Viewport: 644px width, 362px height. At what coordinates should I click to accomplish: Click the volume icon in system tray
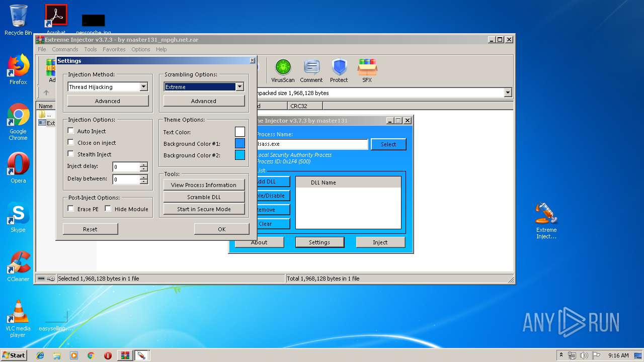coord(584,355)
